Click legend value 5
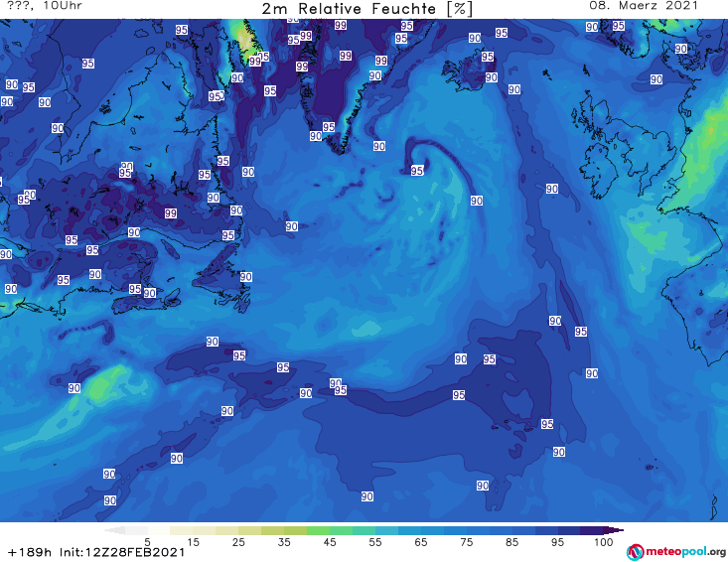The height and width of the screenshot is (562, 728). pos(147,542)
